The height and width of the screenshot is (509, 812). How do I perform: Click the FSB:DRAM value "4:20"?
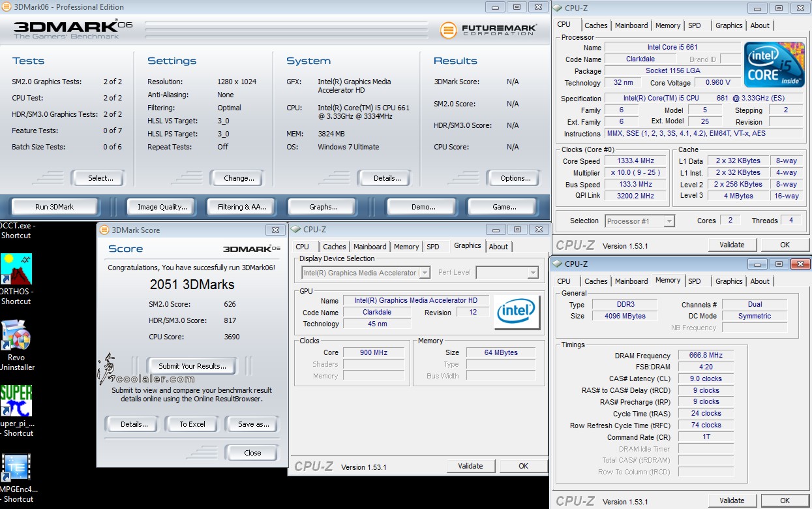[x=706, y=367]
